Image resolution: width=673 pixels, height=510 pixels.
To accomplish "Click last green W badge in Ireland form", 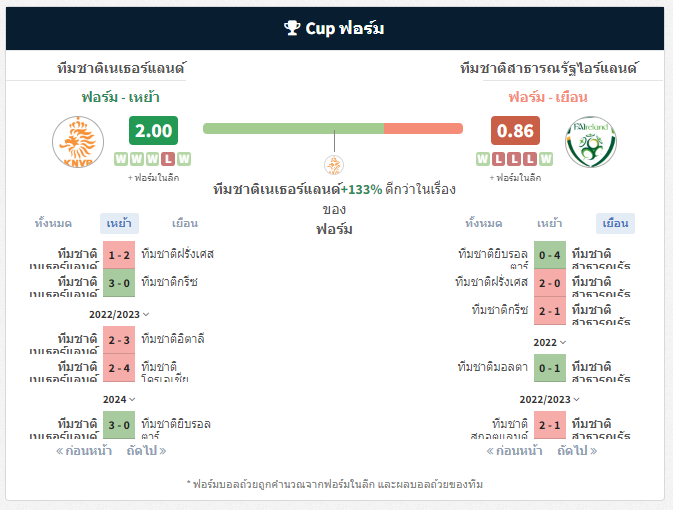I will (546, 159).
